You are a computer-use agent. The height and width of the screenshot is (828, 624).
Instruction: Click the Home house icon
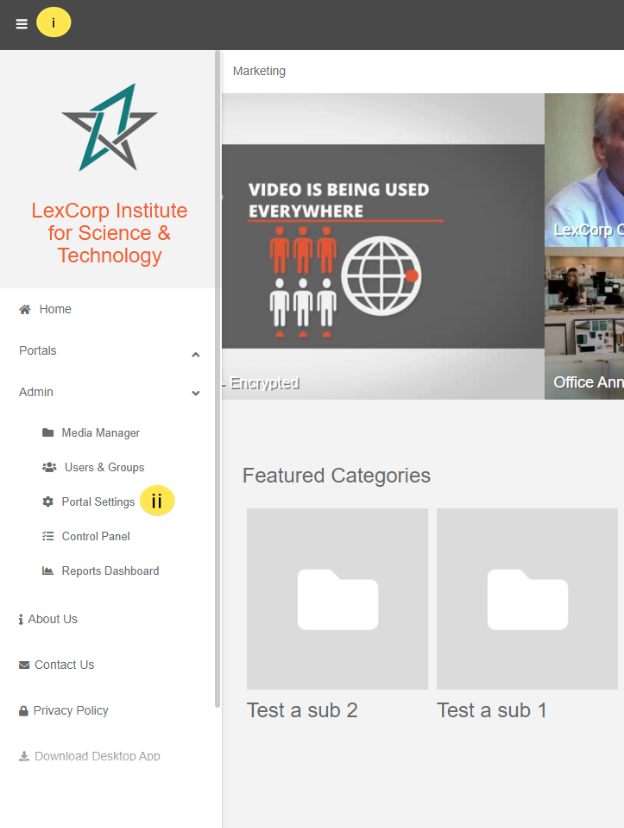25,309
